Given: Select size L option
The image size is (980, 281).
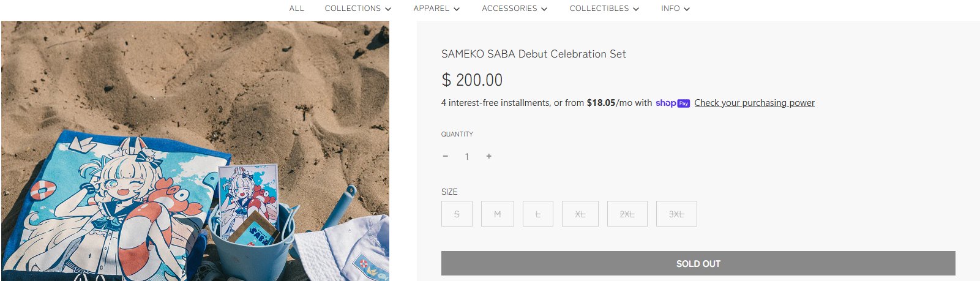Looking at the screenshot, I should tap(538, 214).
